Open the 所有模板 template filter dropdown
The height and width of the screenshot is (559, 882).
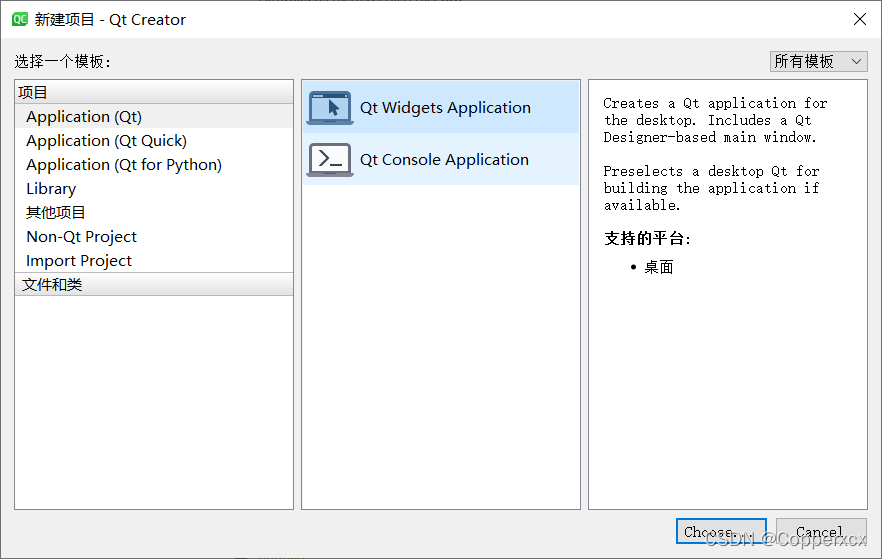point(818,61)
